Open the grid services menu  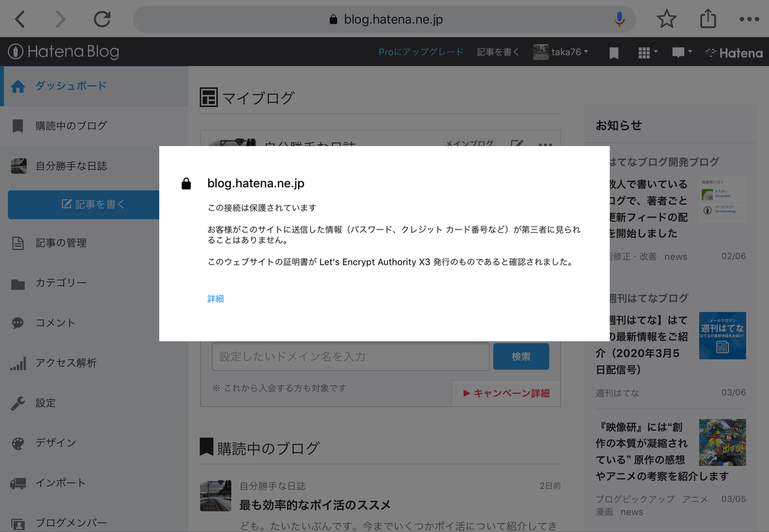click(x=648, y=53)
